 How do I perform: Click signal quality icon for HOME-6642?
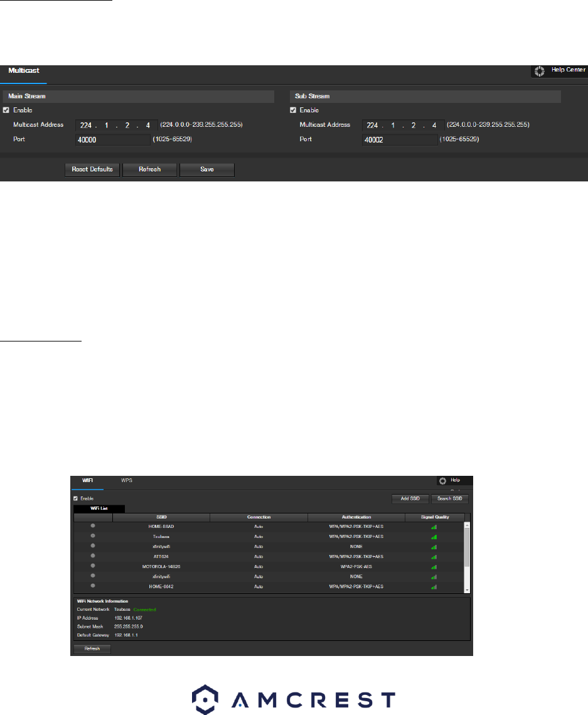[433, 586]
